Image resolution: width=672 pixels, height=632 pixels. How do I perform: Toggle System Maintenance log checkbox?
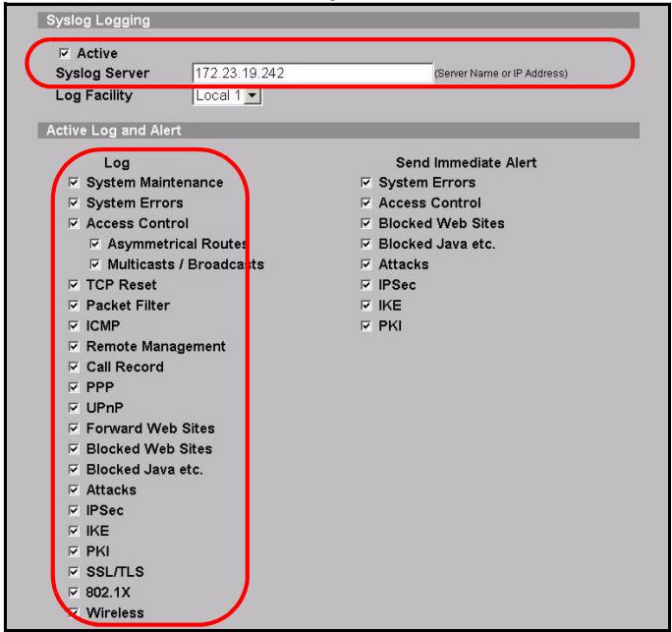pyautogui.click(x=74, y=183)
